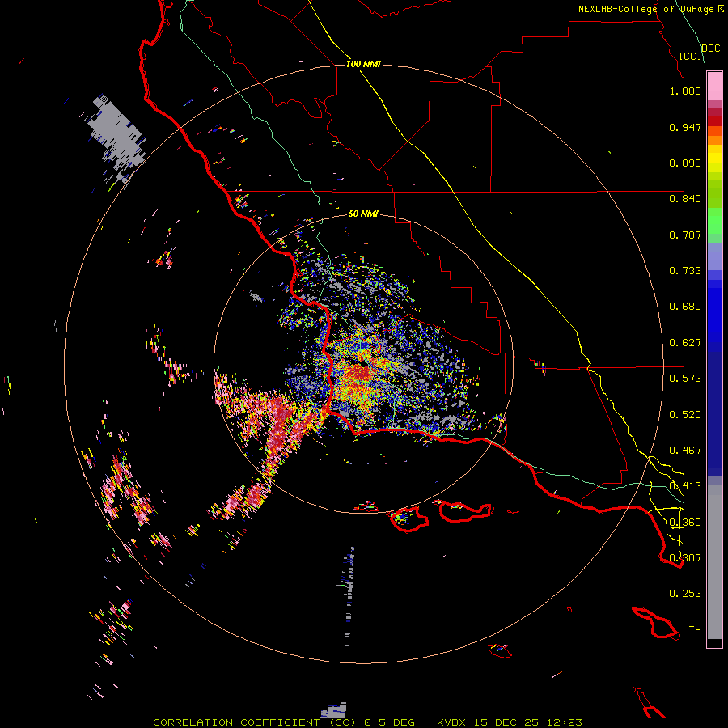Click the pink top segment of color bar

(x=714, y=87)
